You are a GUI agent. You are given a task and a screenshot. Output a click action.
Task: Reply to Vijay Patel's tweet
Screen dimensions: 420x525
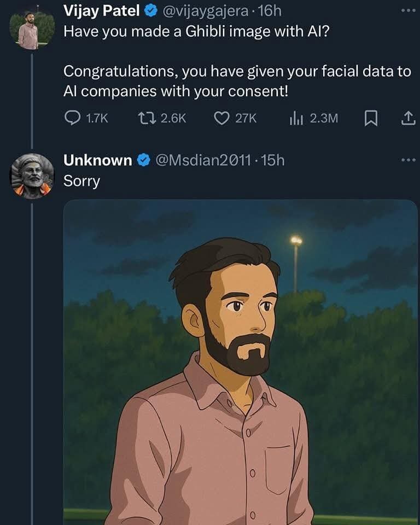point(73,118)
